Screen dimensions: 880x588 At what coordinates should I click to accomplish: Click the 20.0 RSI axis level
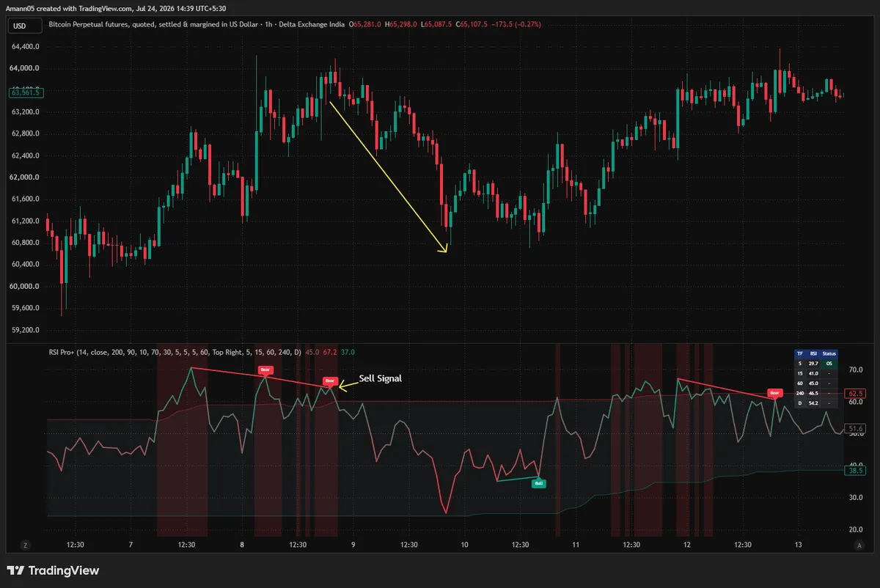[x=857, y=529]
